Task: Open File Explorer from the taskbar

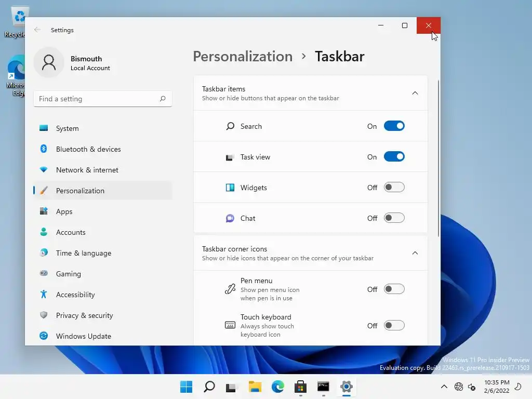Action: [255, 387]
